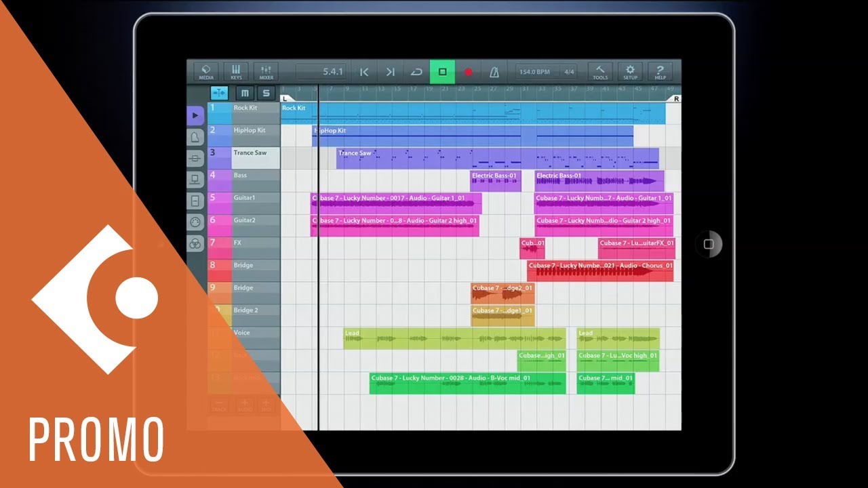Click bar 49 on the ruler
Image resolution: width=868 pixels, height=488 pixels.
[670, 89]
